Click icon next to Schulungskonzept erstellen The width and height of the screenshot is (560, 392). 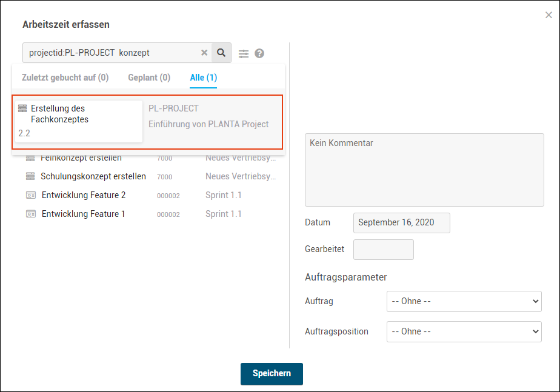(30, 176)
